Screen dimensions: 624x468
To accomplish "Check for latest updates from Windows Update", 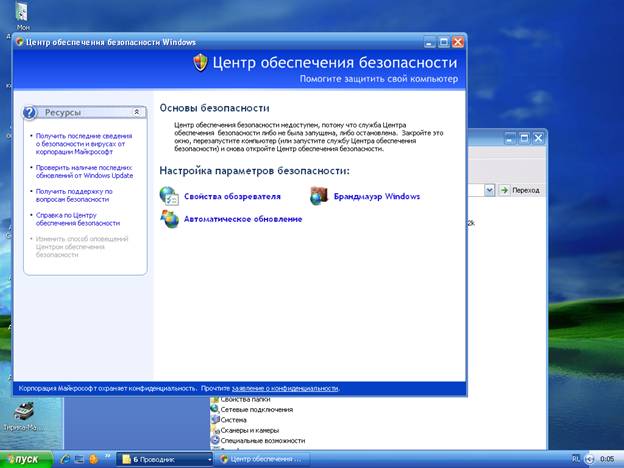I will coord(84,172).
